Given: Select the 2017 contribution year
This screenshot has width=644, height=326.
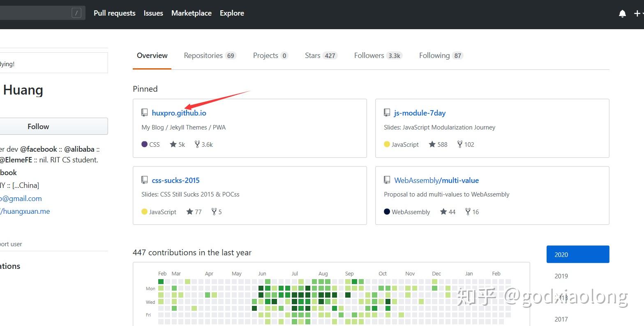Looking at the screenshot, I should [x=561, y=319].
